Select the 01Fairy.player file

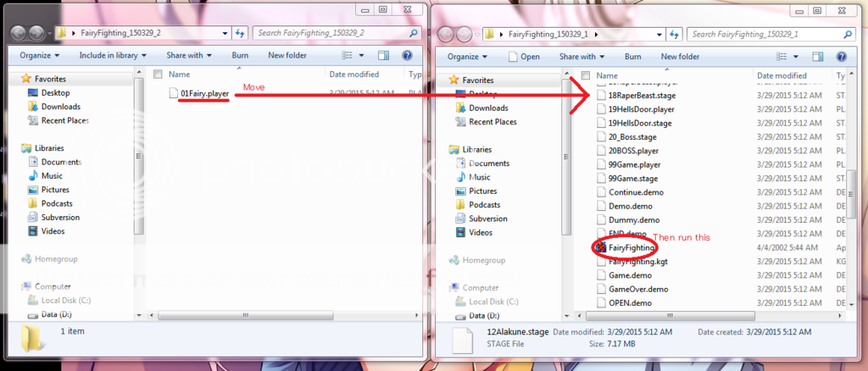coord(203,93)
